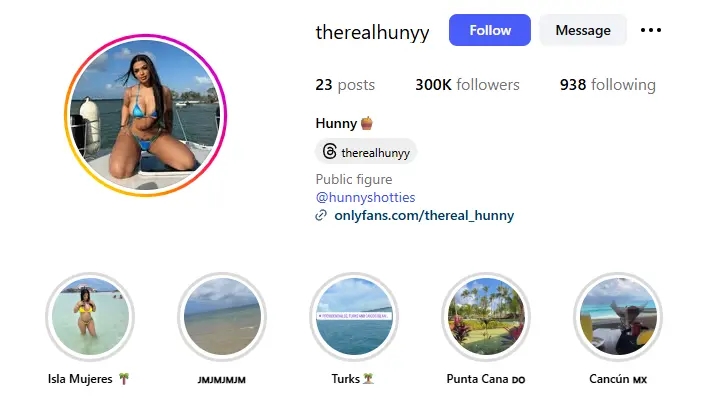This screenshot has width=716, height=415.
Task: Click the 23 posts count
Action: coord(345,85)
